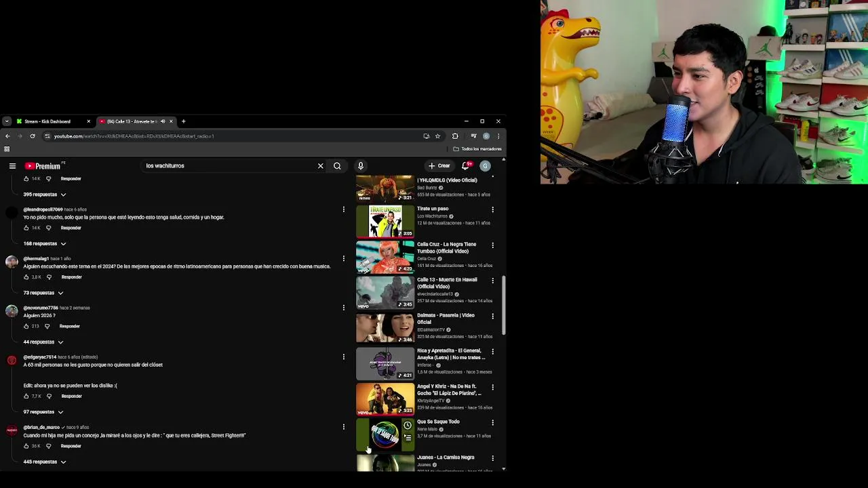Open three-dot menu for 'Que Se Saque Todo'
This screenshot has width=868, height=488.
click(x=493, y=422)
